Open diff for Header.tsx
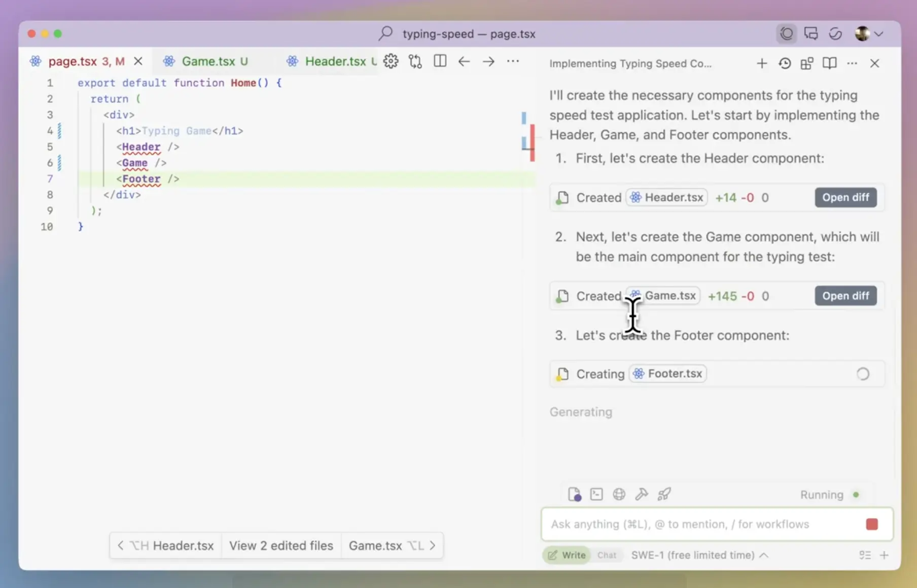 pos(845,197)
